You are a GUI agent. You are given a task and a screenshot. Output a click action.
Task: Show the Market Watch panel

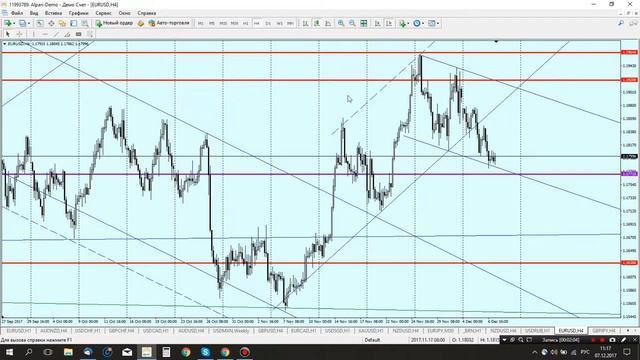(40, 23)
